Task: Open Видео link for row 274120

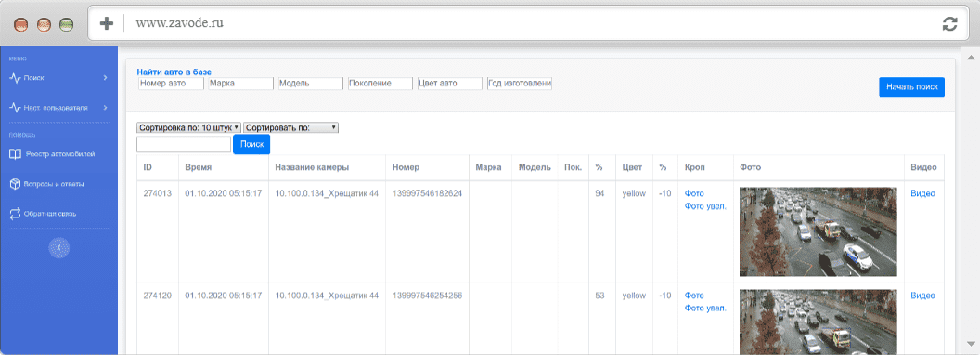Action: tap(922, 296)
